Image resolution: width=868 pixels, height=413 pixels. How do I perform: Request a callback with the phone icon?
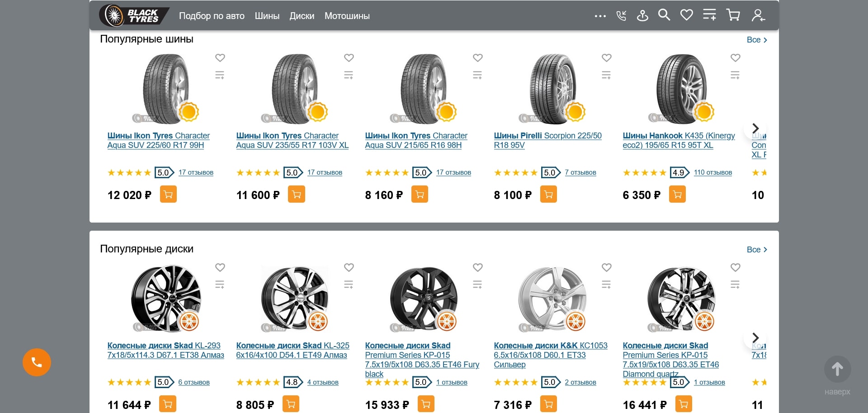pyautogui.click(x=621, y=15)
